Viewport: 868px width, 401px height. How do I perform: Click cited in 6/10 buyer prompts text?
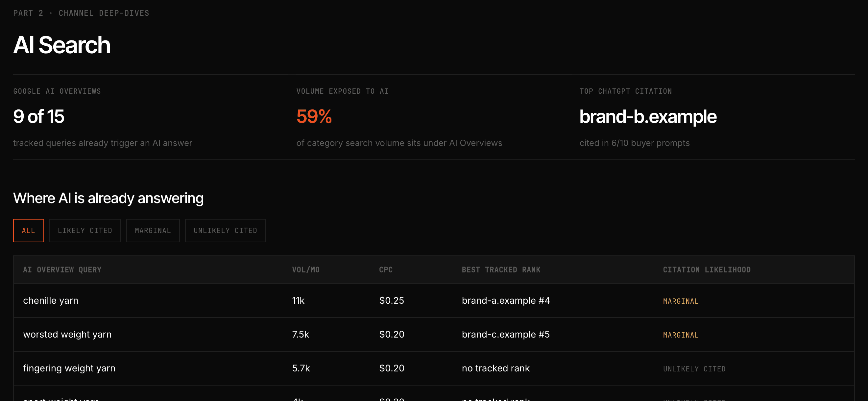[635, 143]
